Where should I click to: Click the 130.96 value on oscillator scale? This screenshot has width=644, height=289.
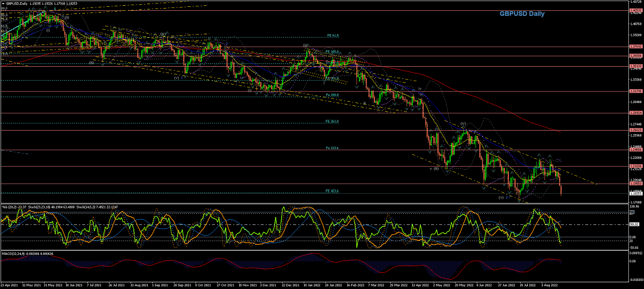click(x=635, y=207)
